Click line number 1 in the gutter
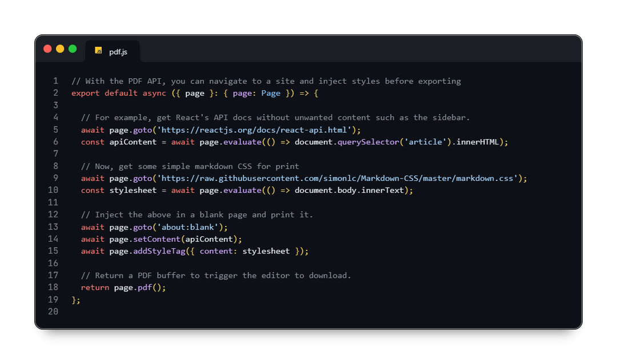The width and height of the screenshot is (617, 364). pos(55,81)
